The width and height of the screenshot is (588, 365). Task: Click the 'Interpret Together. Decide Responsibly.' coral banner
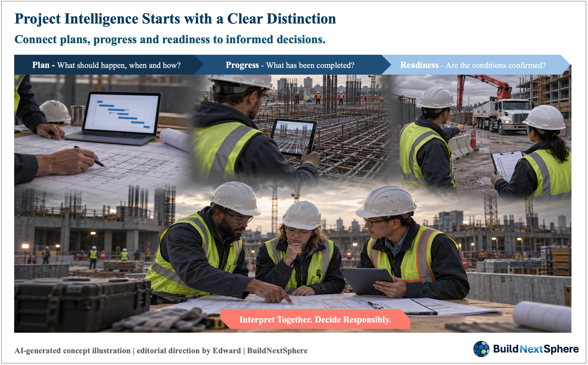[315, 319]
